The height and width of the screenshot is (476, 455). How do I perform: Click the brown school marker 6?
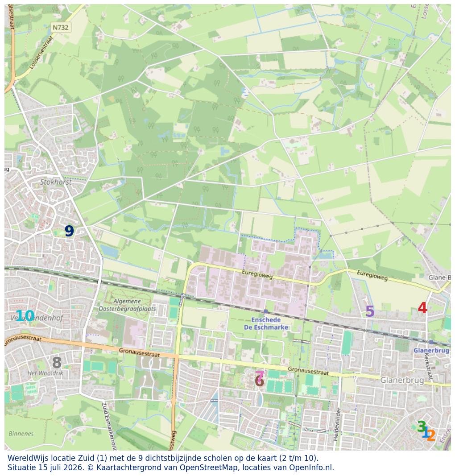point(259,381)
